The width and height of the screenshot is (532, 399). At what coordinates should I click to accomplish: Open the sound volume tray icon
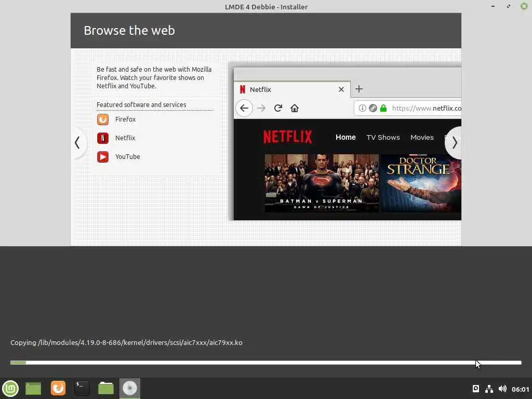(502, 389)
